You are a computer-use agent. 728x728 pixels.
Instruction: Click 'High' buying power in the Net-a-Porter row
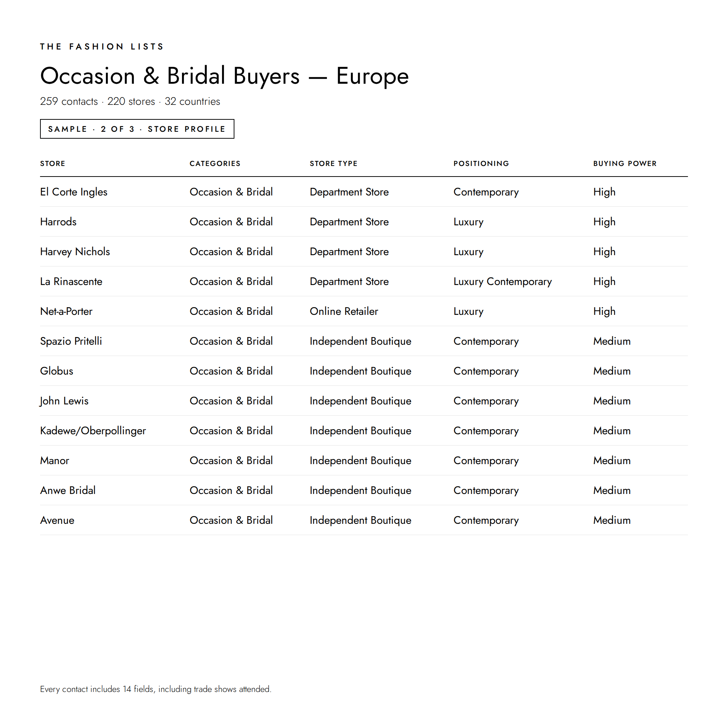pos(604,311)
